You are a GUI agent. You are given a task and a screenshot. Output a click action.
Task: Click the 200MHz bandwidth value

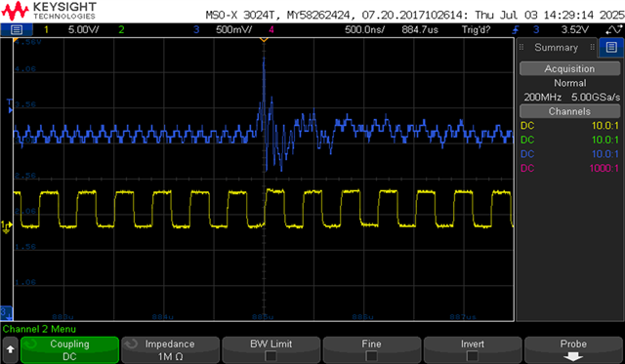point(542,98)
